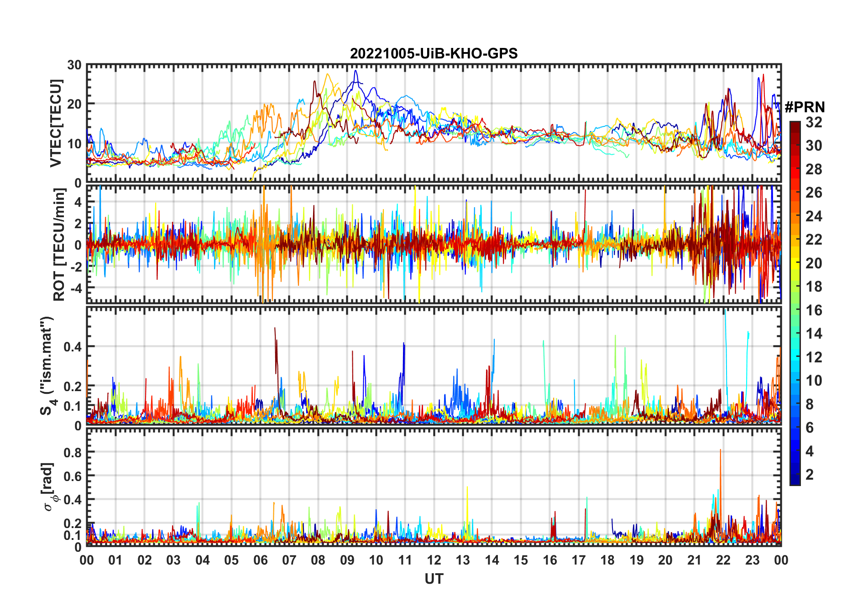Click colorbar tick label "14" beside the PRN scale
This screenshot has height=607, width=868.
[814, 334]
